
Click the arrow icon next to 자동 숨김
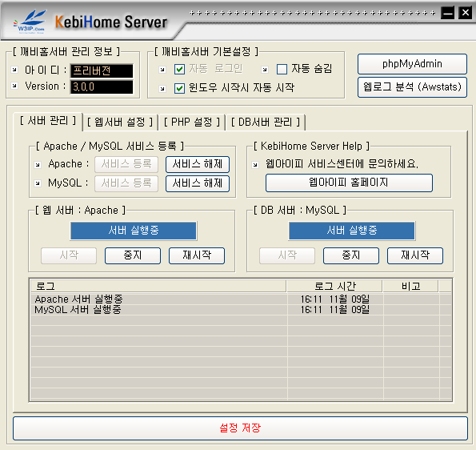[x=265, y=70]
